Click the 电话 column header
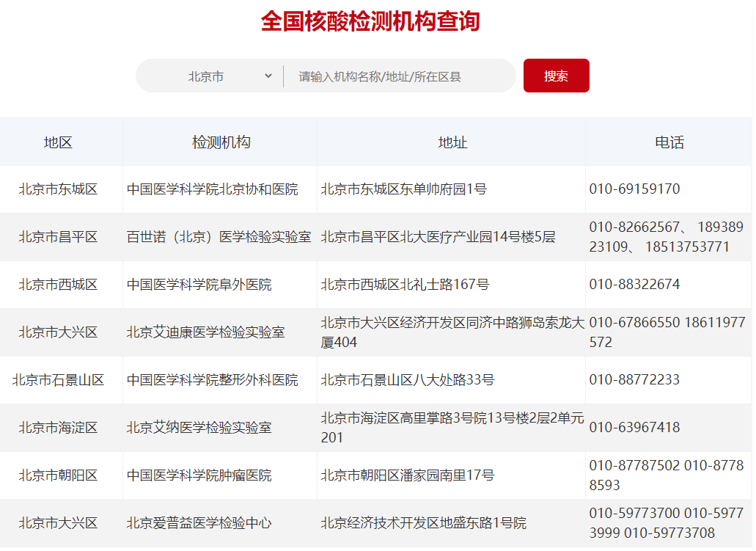 click(x=669, y=142)
